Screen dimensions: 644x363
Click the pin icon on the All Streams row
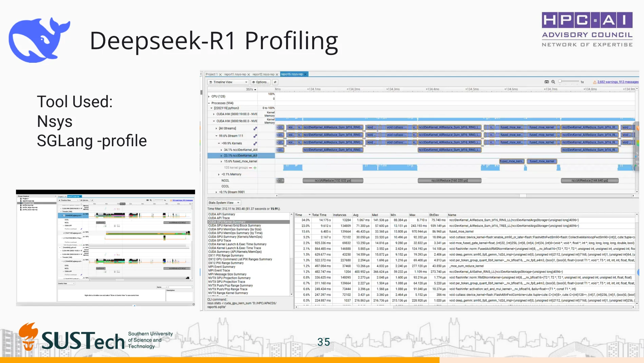pos(255,129)
